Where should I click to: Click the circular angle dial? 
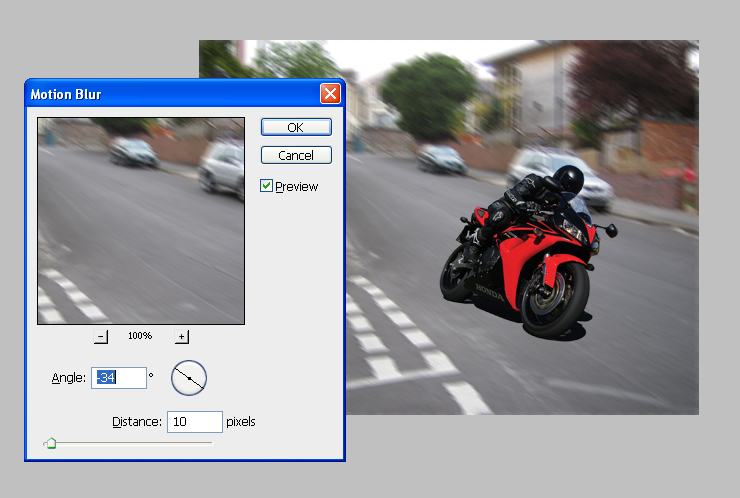[x=188, y=377]
